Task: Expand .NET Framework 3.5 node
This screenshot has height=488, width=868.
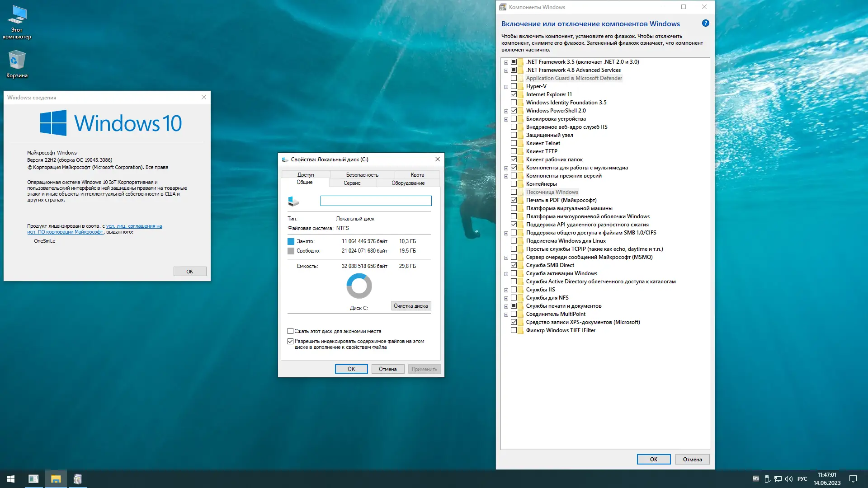Action: [506, 62]
